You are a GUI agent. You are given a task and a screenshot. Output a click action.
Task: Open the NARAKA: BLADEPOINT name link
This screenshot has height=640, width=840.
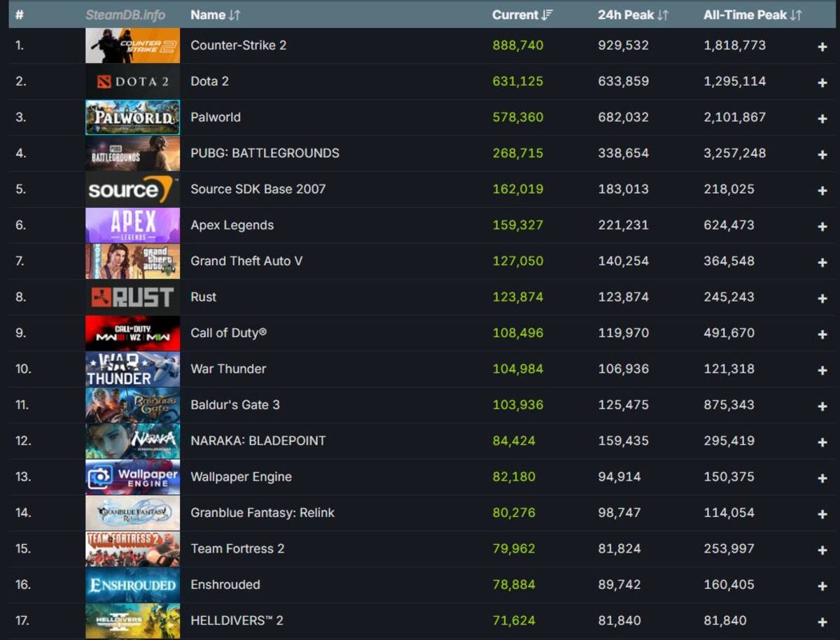(258, 441)
